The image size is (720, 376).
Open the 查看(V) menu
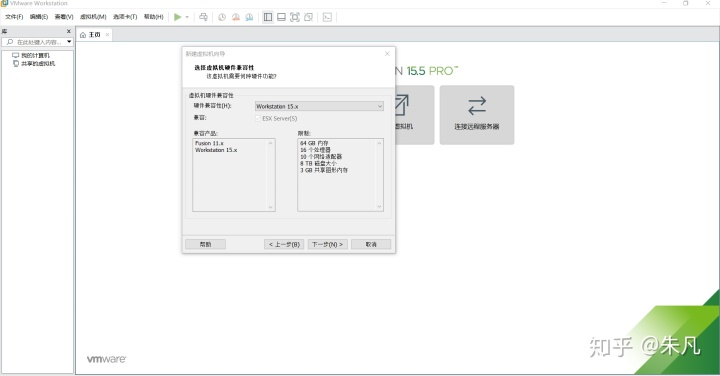(64, 17)
